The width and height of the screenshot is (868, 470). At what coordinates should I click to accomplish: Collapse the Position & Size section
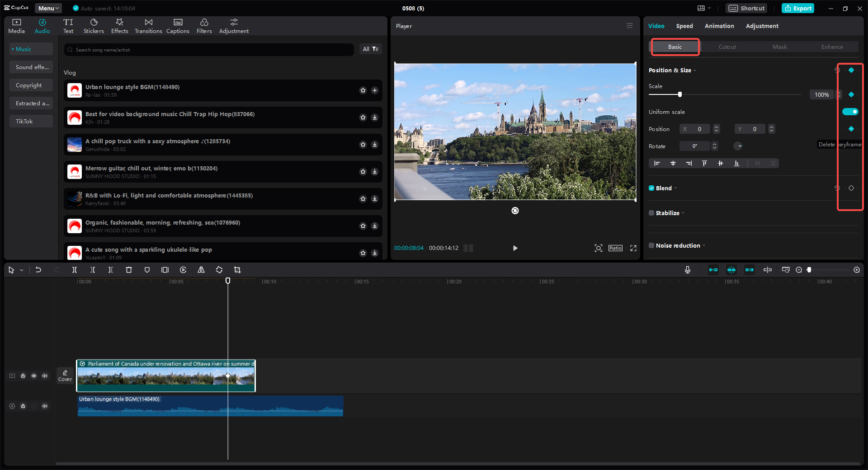(x=694, y=70)
